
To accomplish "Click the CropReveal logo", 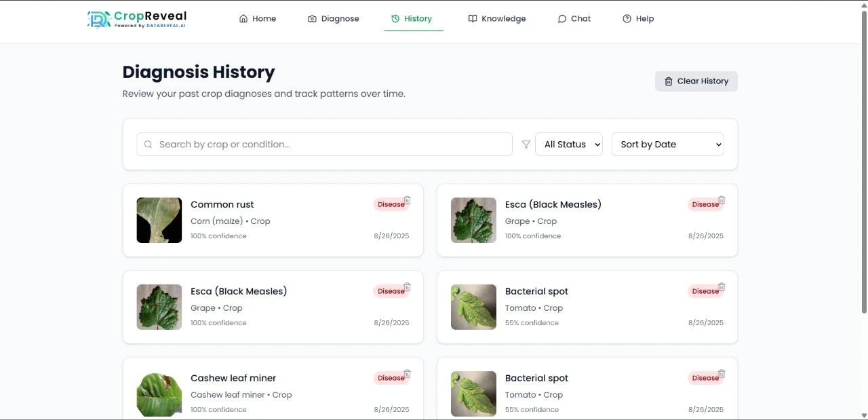I will (x=136, y=20).
